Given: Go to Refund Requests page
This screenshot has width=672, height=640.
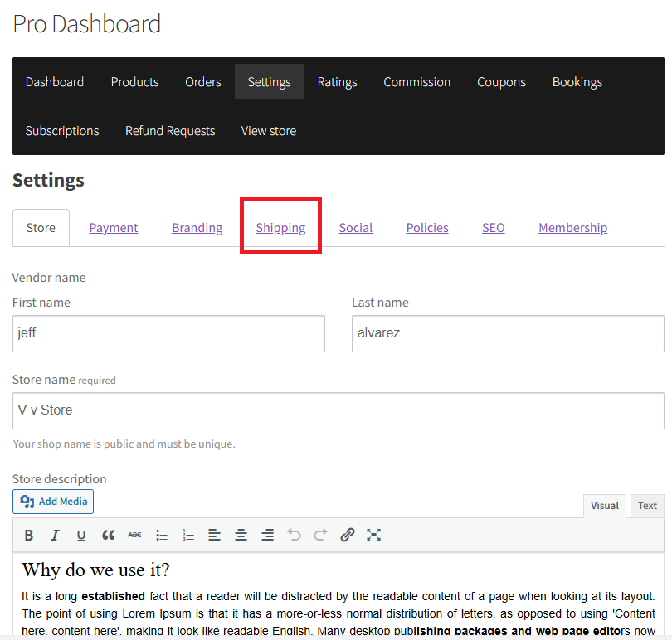Looking at the screenshot, I should [x=170, y=131].
